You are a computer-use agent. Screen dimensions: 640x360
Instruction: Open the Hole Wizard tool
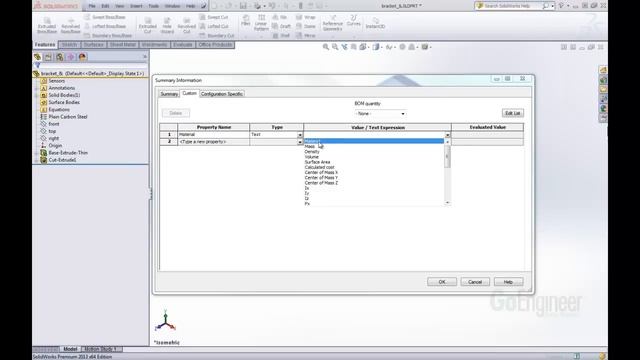coord(167,26)
